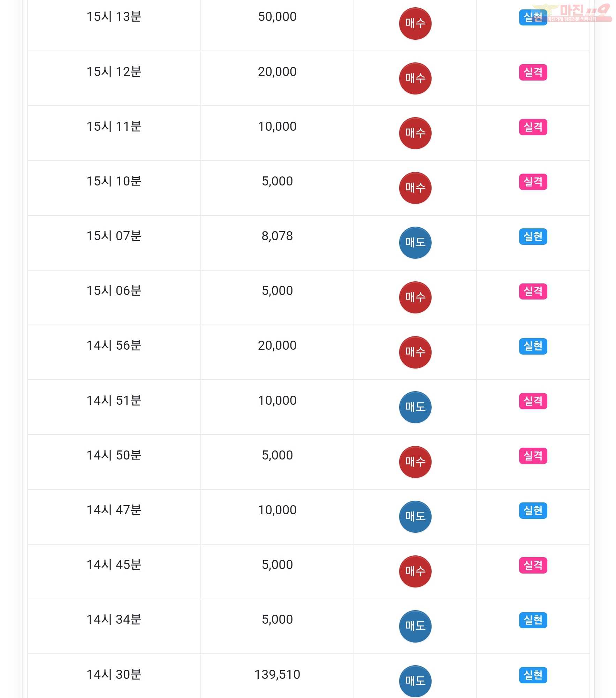This screenshot has width=616, height=698.
Task: Select the 실격 badge for 15시 06분
Action: click(x=533, y=291)
